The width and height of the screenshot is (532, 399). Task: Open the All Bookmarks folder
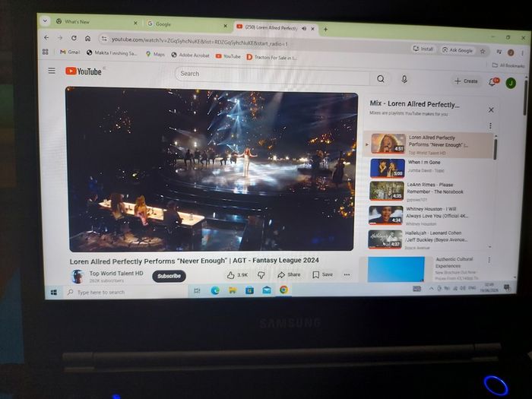pyautogui.click(x=508, y=65)
